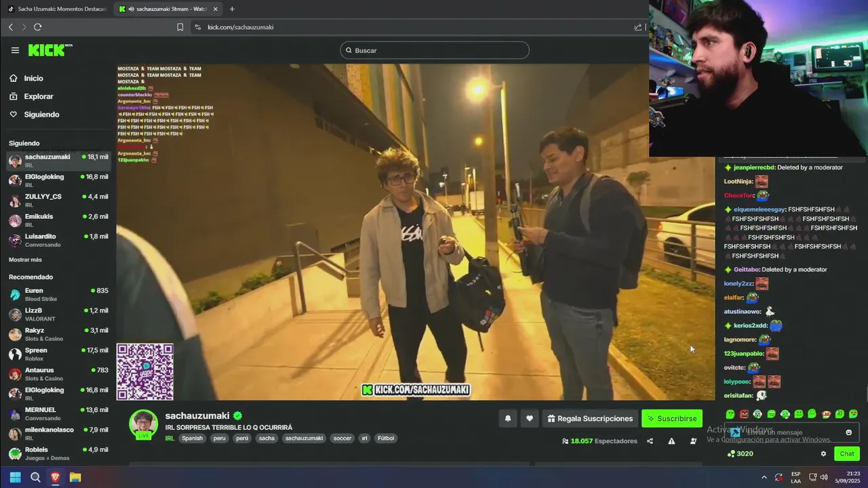
Task: Open Explorar in sidebar
Action: (x=38, y=96)
